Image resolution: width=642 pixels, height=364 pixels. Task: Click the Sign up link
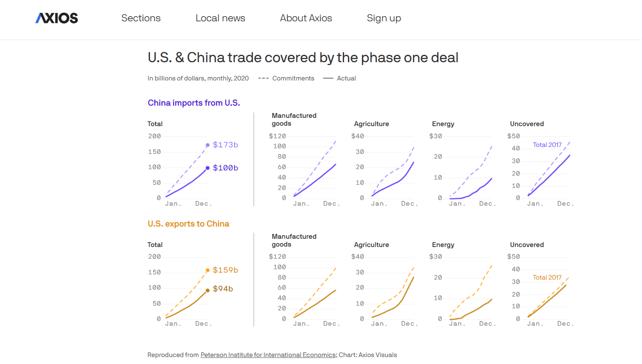click(x=384, y=18)
